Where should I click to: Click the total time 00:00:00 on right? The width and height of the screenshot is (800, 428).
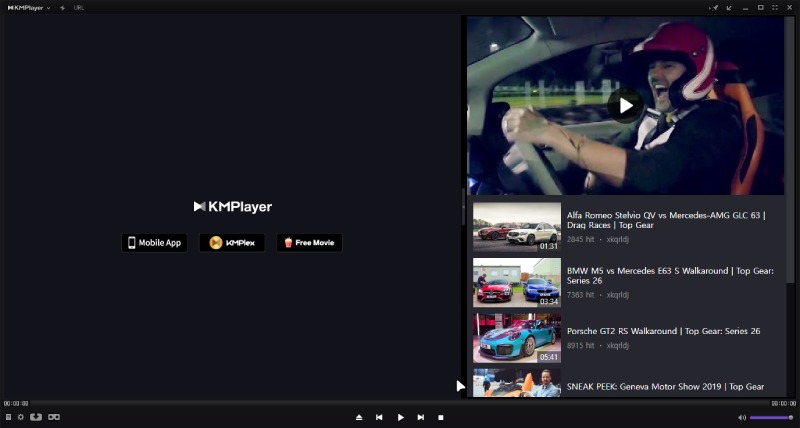(784, 404)
